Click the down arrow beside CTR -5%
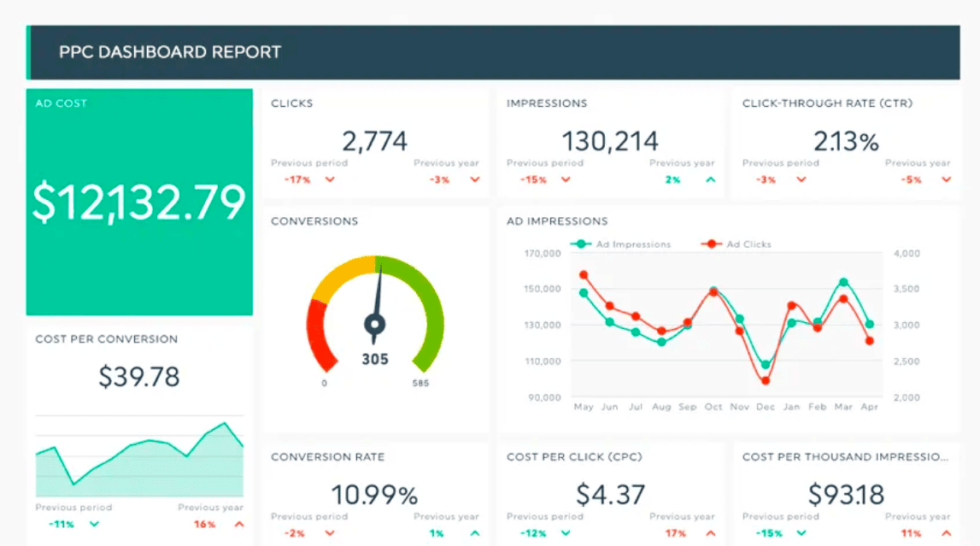Screen dimensions: 980x546 [x=946, y=179]
